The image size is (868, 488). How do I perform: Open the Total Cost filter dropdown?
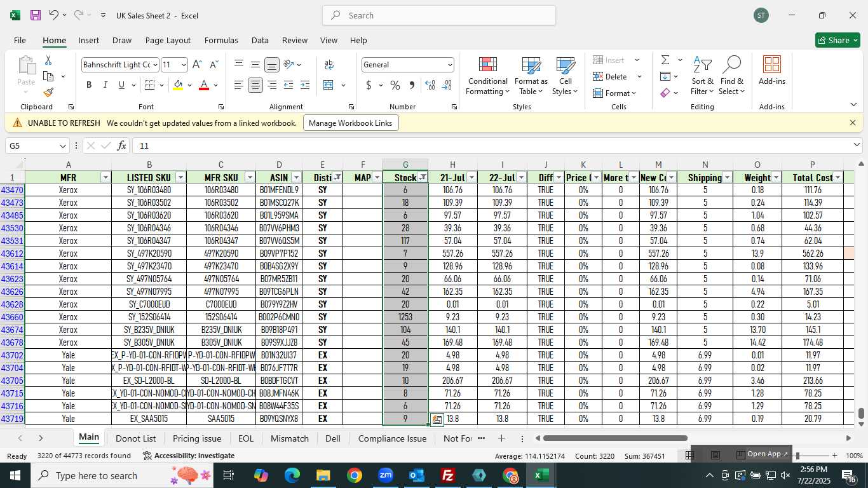(x=837, y=178)
